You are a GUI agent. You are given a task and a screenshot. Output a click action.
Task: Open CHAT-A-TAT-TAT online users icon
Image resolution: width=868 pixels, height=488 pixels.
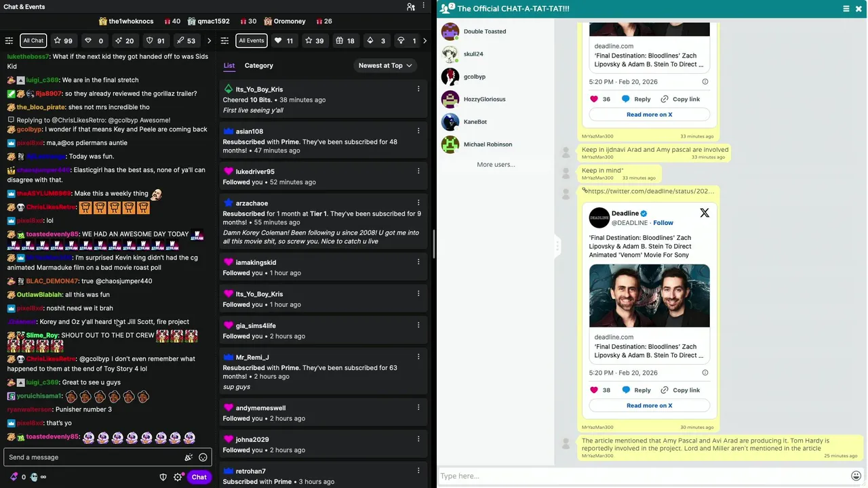446,8
